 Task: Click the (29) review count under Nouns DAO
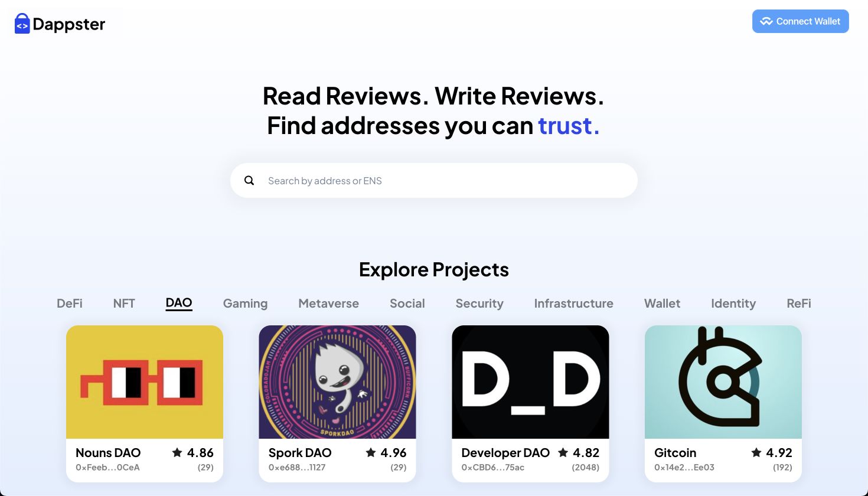[205, 468]
